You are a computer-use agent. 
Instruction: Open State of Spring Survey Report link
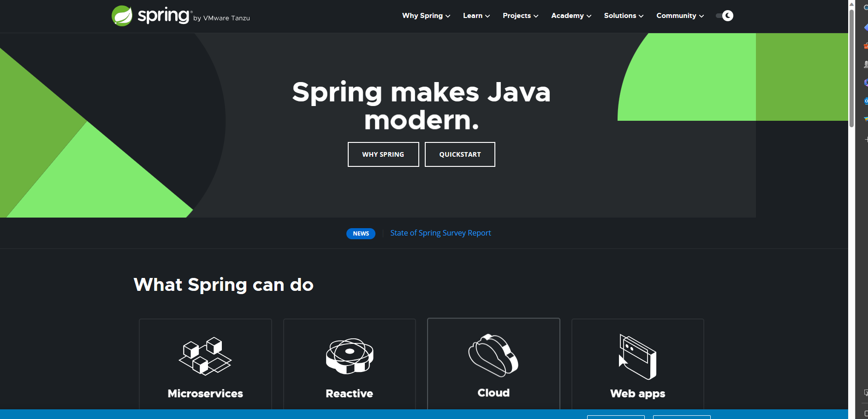coord(440,233)
